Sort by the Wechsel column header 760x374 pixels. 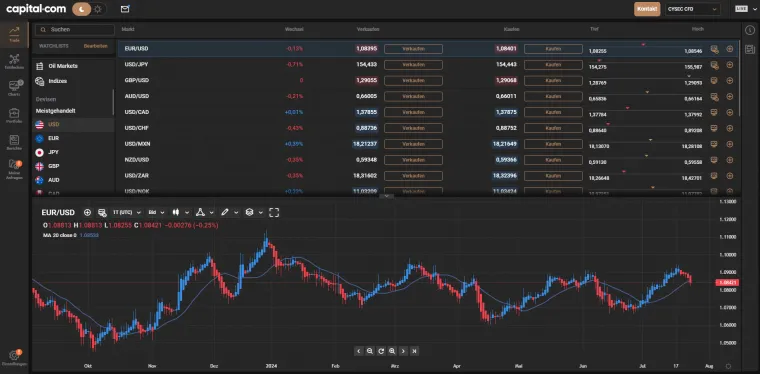point(294,30)
